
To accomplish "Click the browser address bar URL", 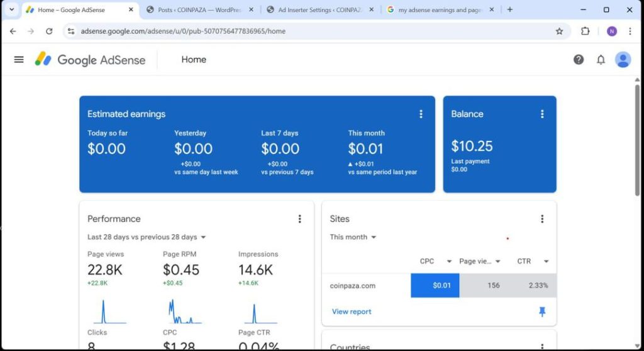I will [x=182, y=31].
